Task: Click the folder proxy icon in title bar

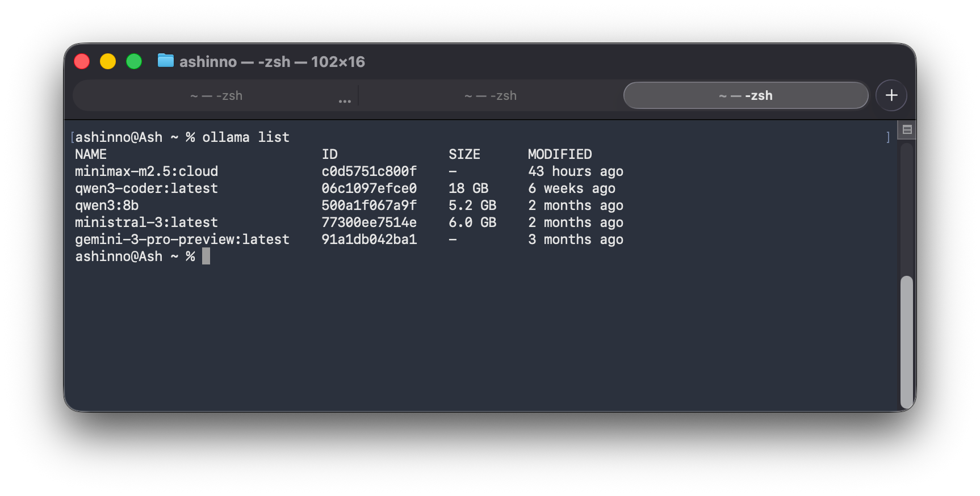Action: coord(165,61)
